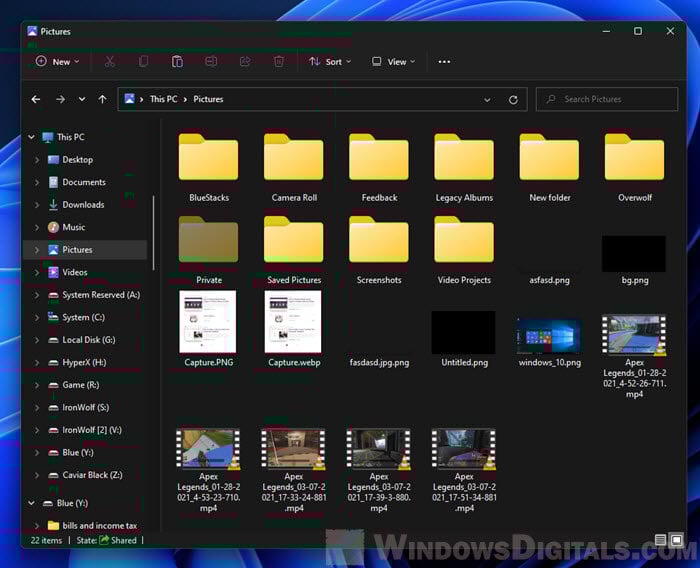This screenshot has width=700, height=568.
Task: Expand the Music tree node
Action: tap(37, 227)
